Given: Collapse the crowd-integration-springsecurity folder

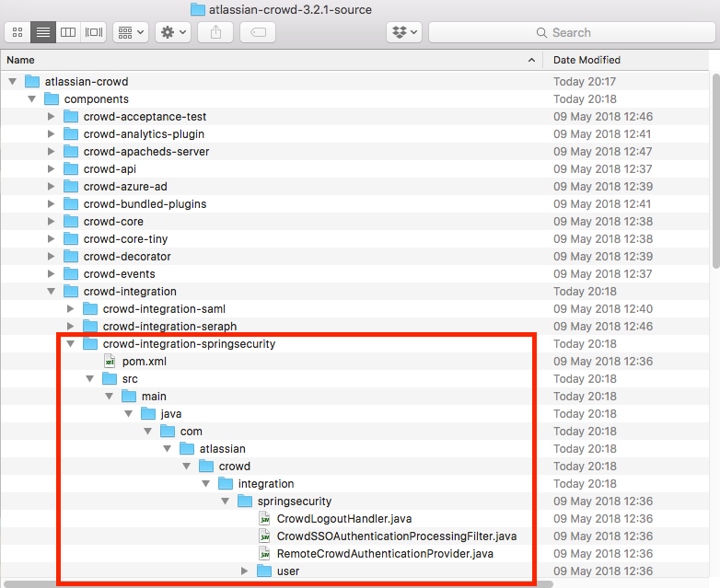Looking at the screenshot, I should tap(70, 344).
